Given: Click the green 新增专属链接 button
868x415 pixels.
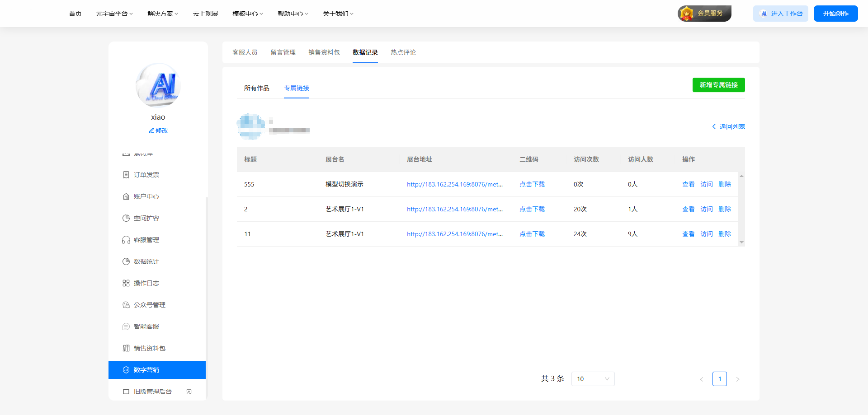Looking at the screenshot, I should [718, 85].
